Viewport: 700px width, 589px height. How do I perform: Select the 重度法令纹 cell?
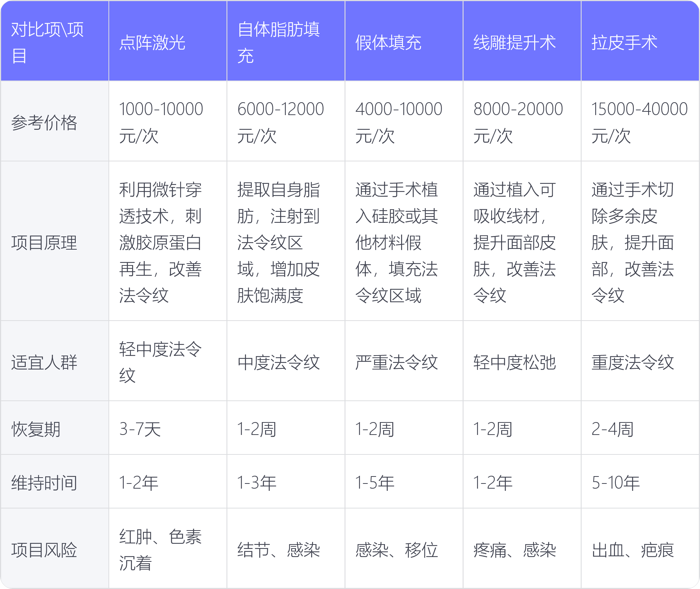640,361
